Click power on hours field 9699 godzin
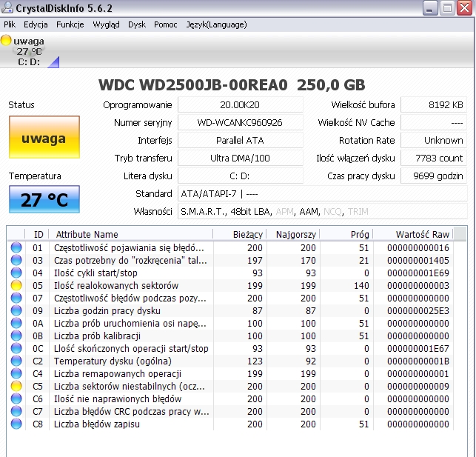 (434, 176)
